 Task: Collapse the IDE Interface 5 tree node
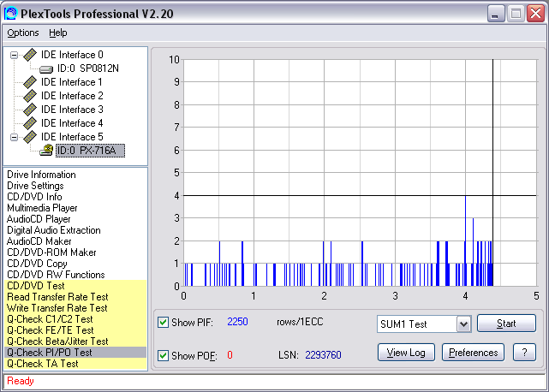click(x=14, y=137)
